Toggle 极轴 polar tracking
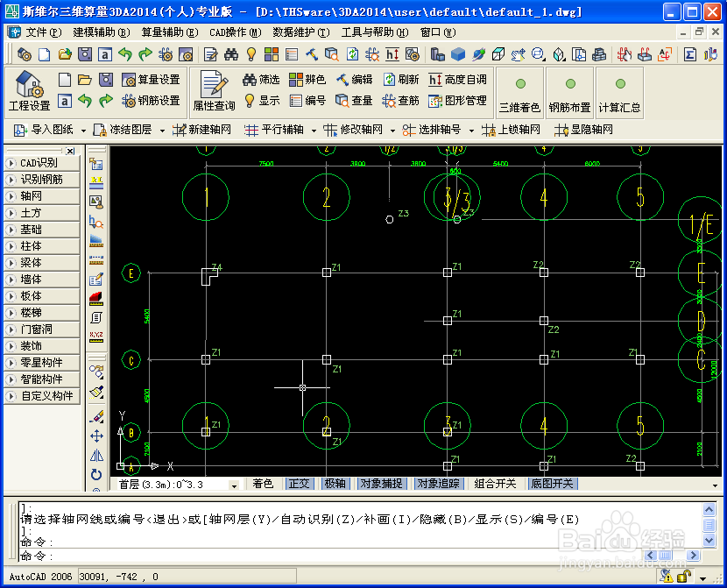727x588 pixels. point(335,484)
